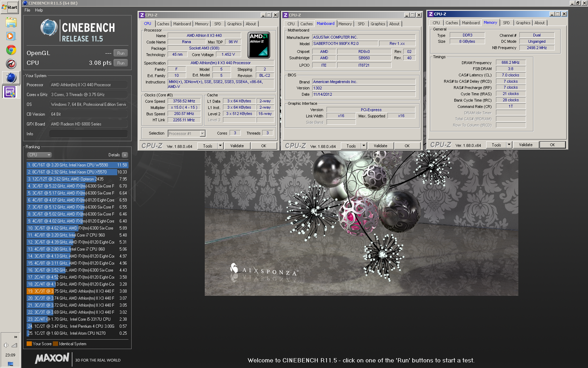Click Validate in third CPU-Z window
This screenshot has width=588, height=368.
(526, 145)
